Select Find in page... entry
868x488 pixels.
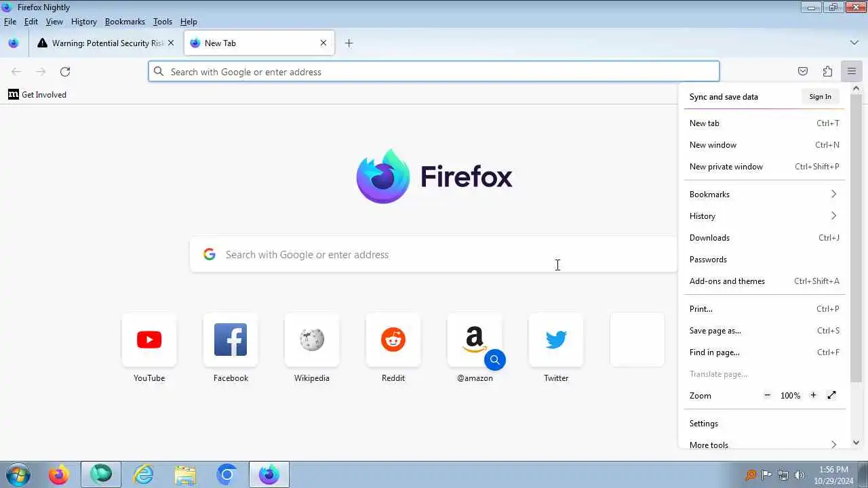(764, 352)
